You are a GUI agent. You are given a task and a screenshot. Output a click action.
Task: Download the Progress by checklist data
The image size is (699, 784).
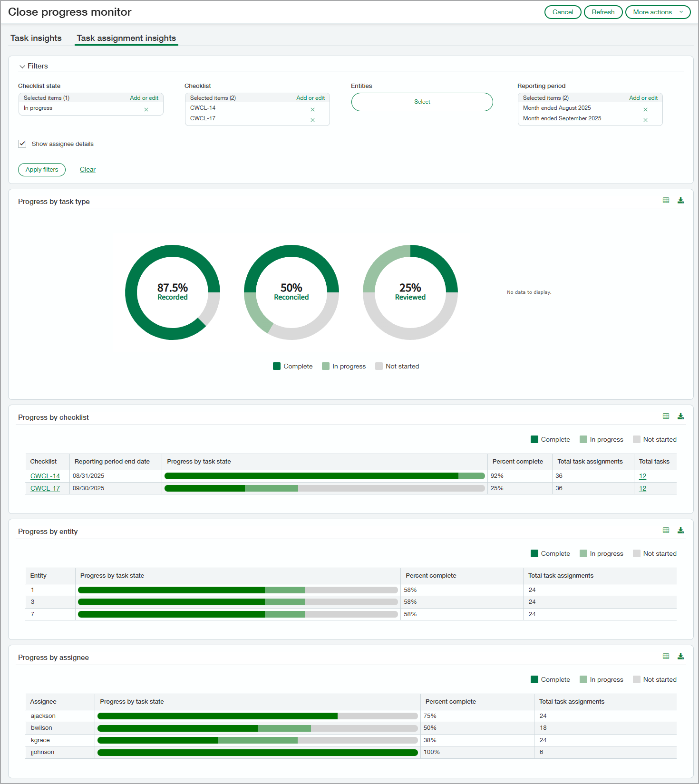pos(680,416)
